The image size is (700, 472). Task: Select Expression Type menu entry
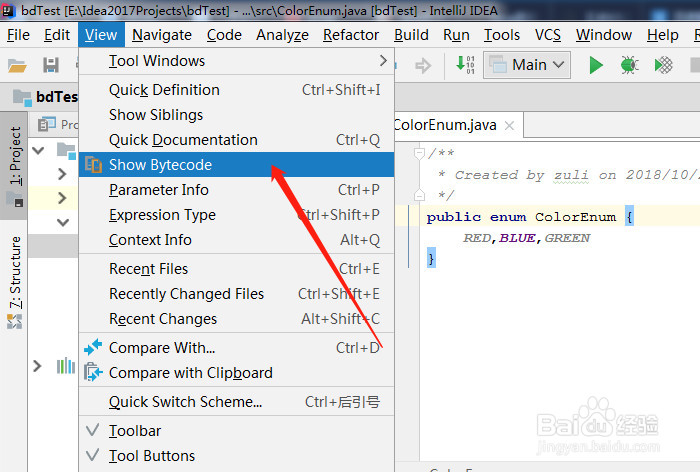coord(237,215)
